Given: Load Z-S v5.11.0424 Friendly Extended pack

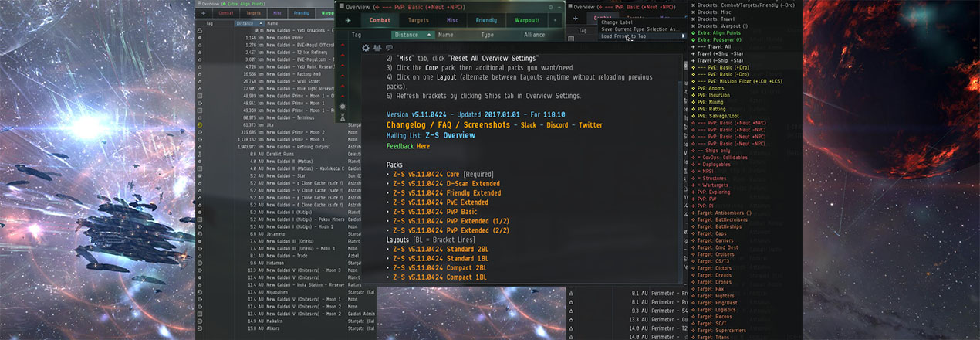Looking at the screenshot, I should click(x=447, y=193).
